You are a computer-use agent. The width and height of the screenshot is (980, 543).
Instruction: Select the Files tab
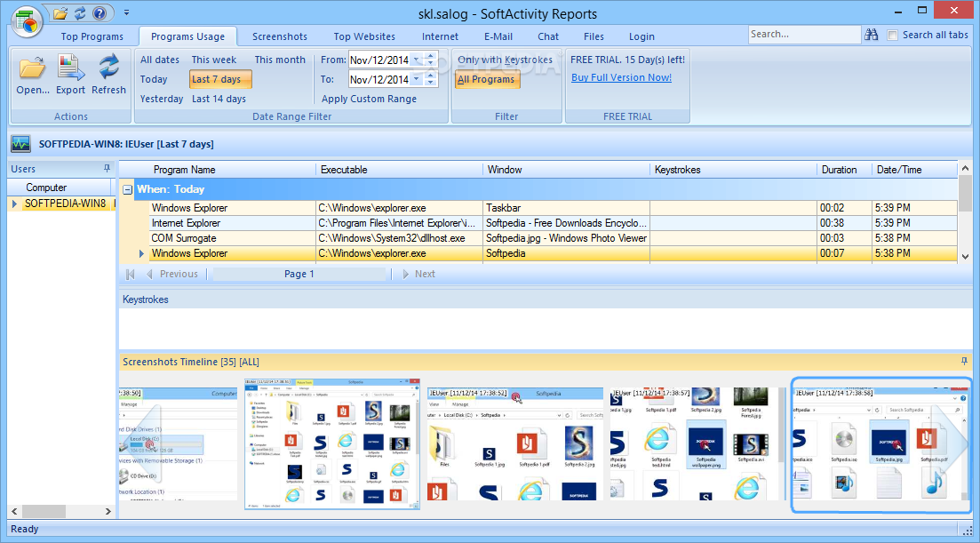click(x=594, y=36)
